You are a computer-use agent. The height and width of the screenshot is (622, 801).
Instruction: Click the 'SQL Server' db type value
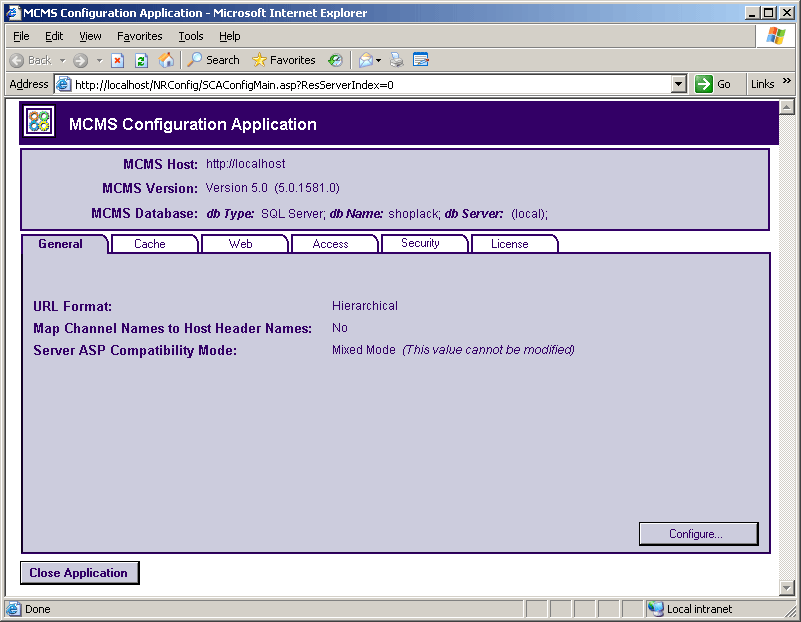[x=293, y=213]
